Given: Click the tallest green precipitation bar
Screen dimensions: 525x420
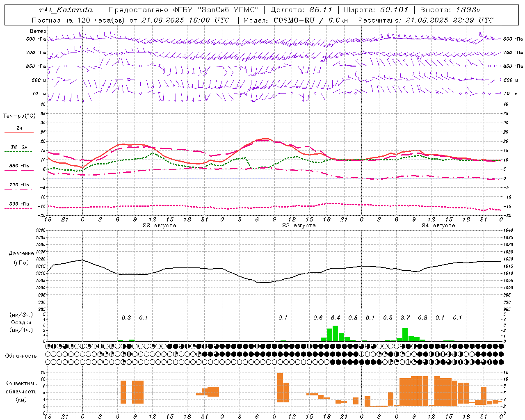Looking at the screenshot, I should point(336,333).
